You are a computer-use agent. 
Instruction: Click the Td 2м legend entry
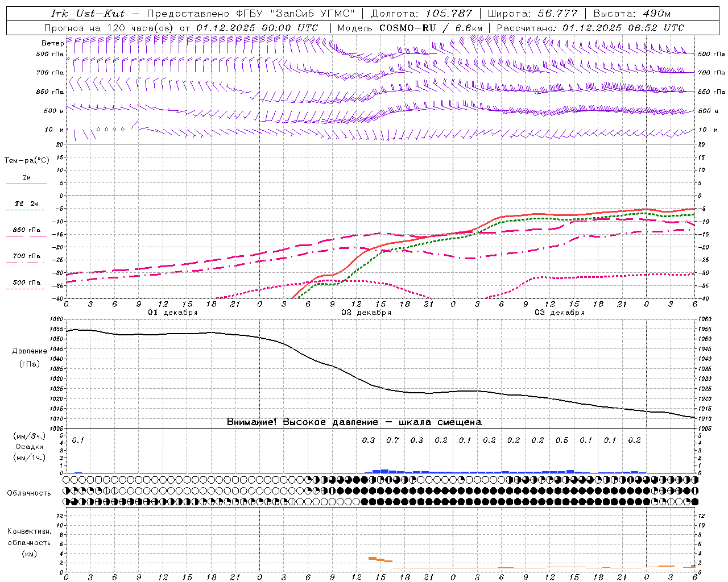[26, 203]
